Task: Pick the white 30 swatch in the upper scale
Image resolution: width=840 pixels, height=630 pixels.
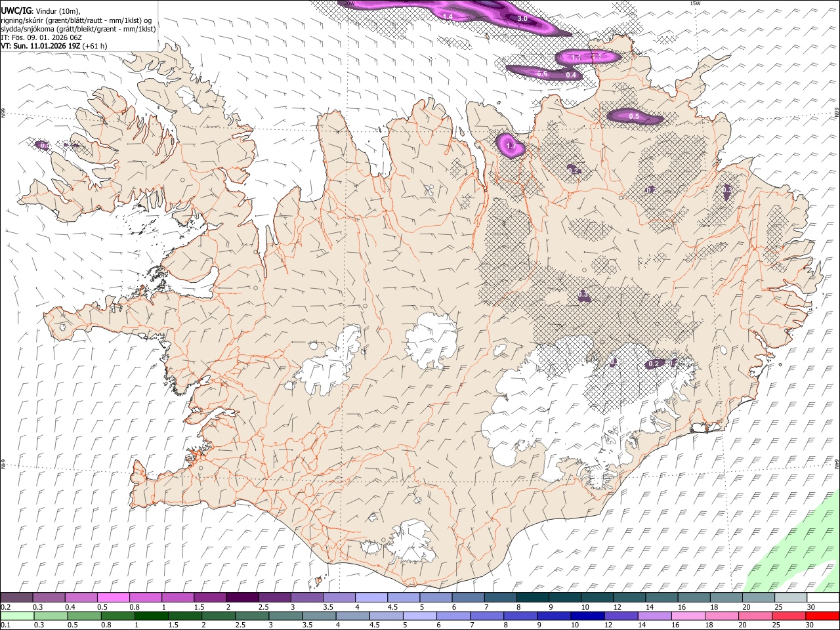Action: coord(823,597)
